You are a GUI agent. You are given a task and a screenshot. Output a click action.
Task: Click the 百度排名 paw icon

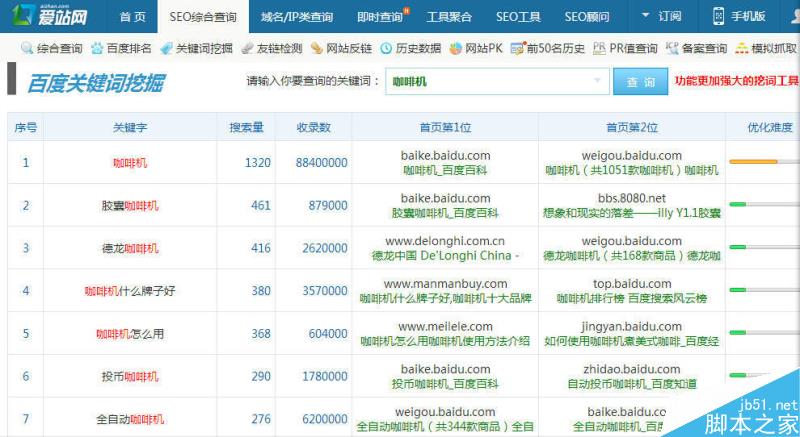point(96,48)
